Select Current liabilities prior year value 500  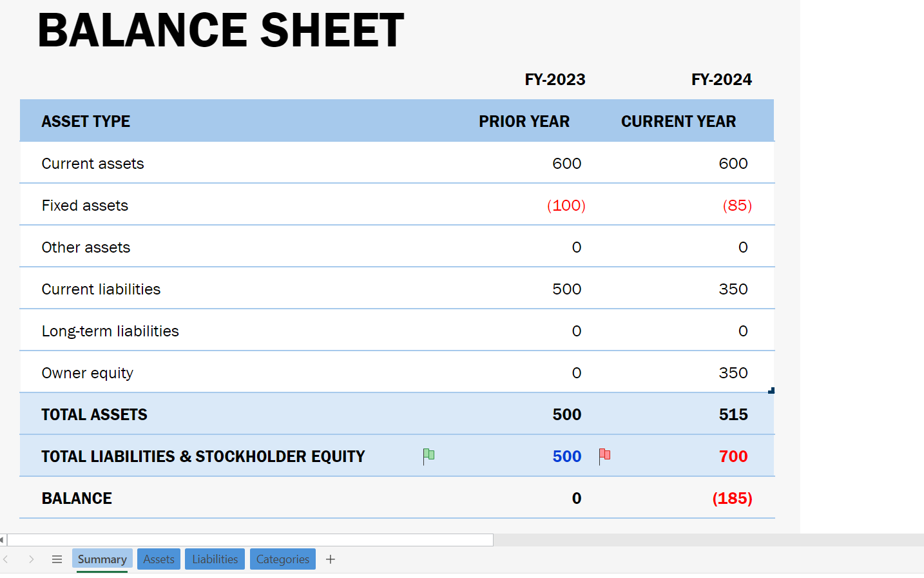pos(567,289)
